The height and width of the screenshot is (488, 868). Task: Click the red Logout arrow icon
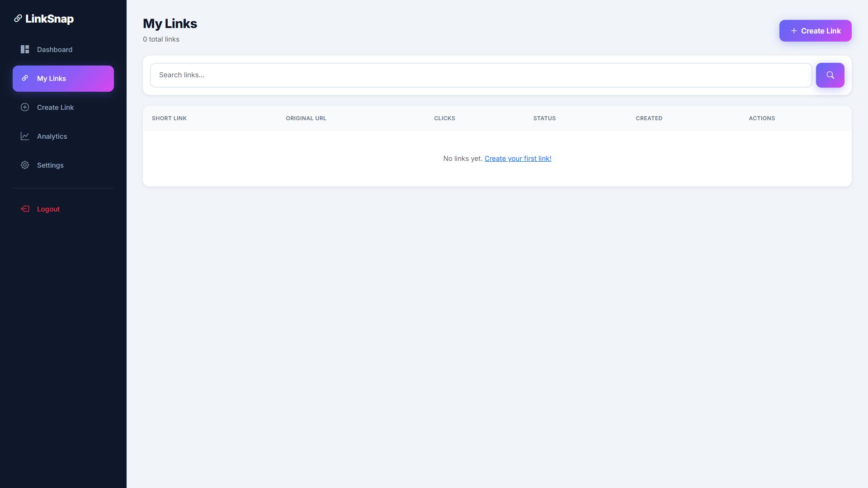click(x=25, y=209)
